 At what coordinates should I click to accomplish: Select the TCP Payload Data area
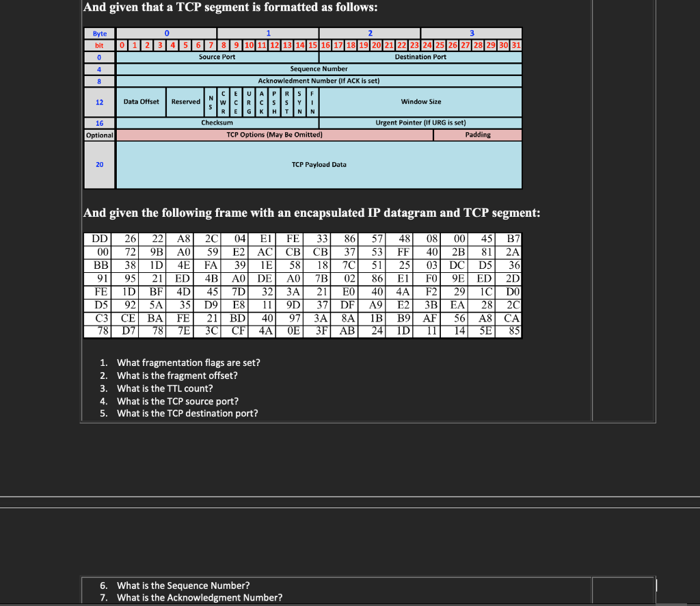[319, 164]
